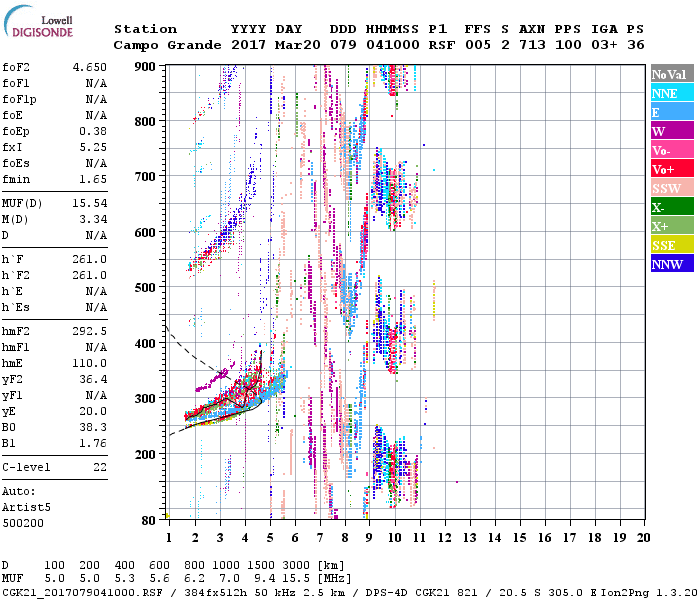Select the X+ light green legend swatch
This screenshot has width=700, height=600.
672,226
